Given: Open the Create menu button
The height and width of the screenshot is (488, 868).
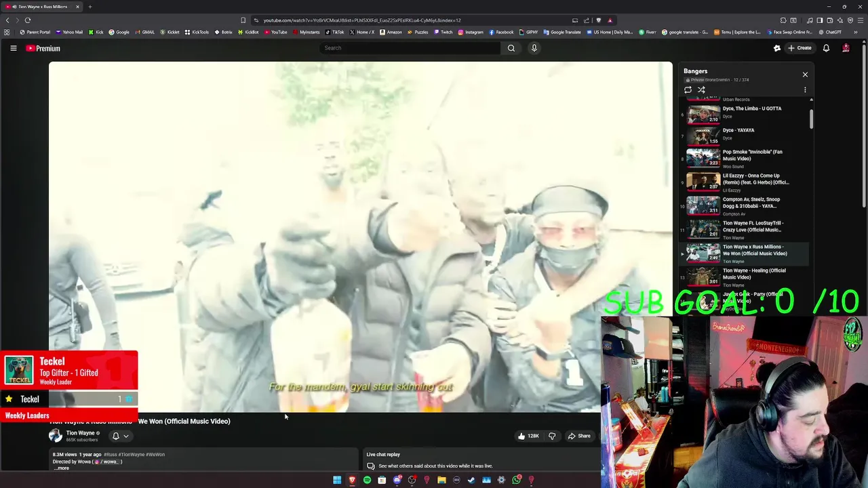Looking at the screenshot, I should [800, 48].
